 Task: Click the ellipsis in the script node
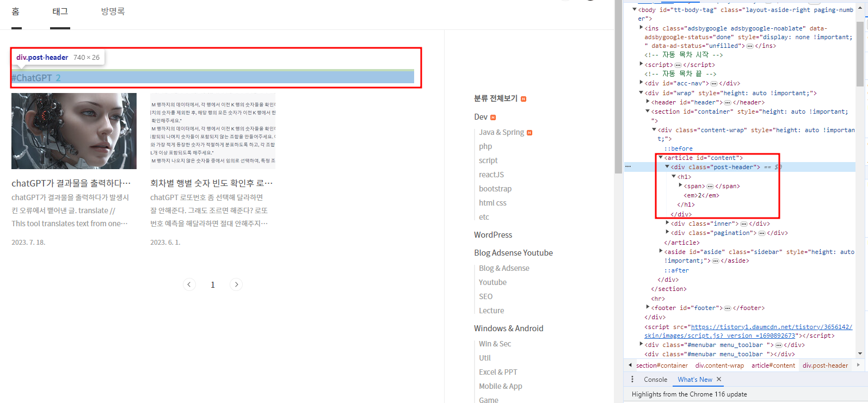(x=678, y=65)
